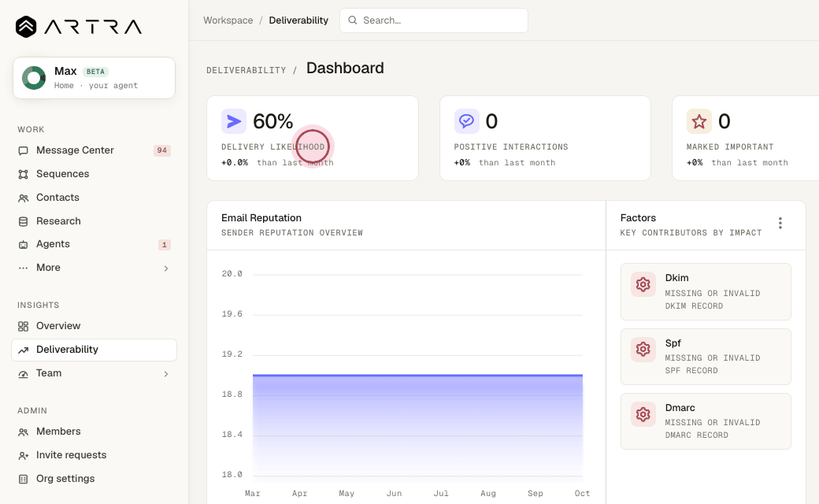The image size is (819, 504).
Task: Click the Message Center chat icon
Action: 23,150
